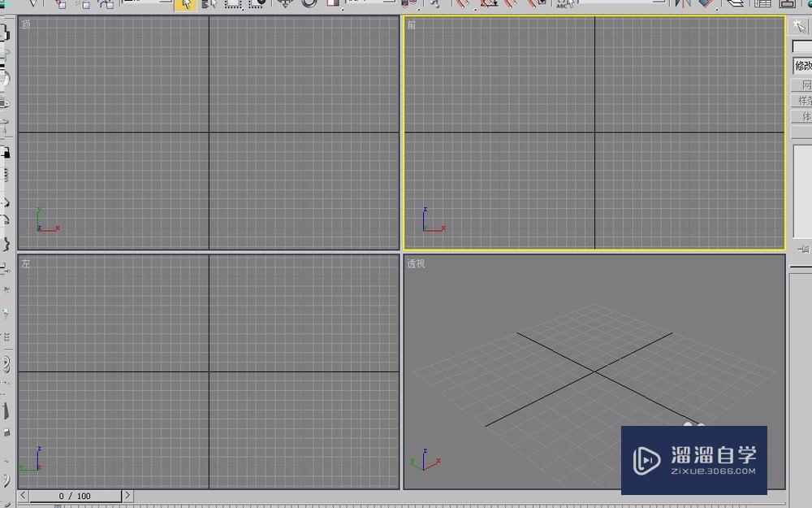Viewport: 812px width, 508px height.
Task: Click the Align tool icon
Action: [706, 4]
